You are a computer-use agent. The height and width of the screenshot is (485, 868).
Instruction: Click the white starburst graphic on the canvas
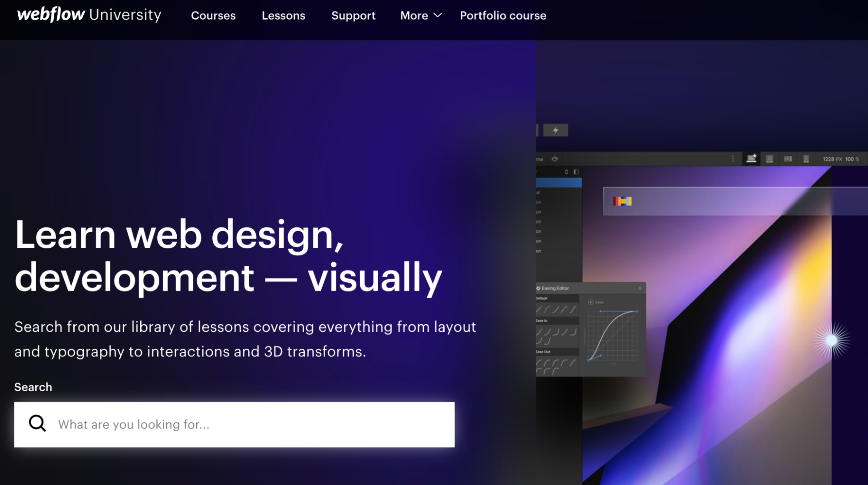click(832, 340)
